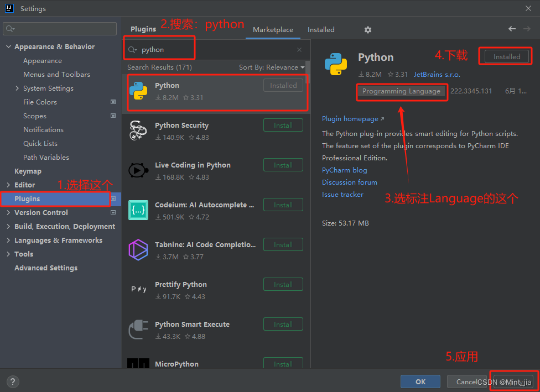The height and width of the screenshot is (392, 540).
Task: Select the Tabnine plugin icon
Action: [x=138, y=250]
